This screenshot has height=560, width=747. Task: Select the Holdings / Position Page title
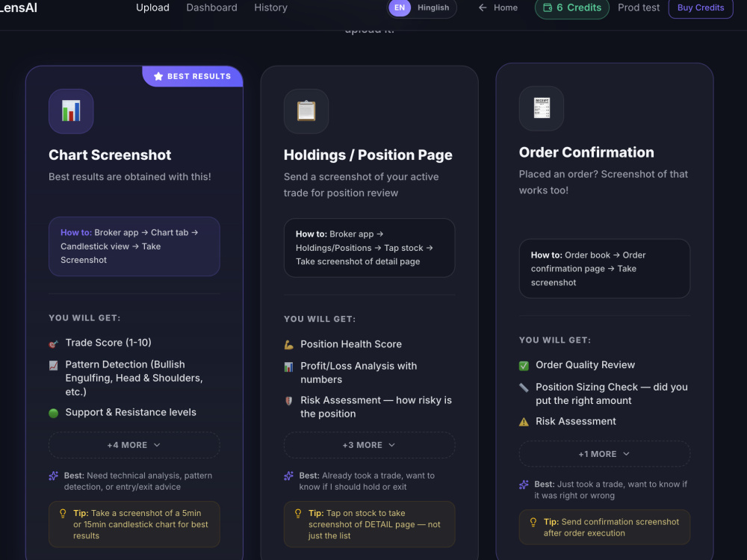(x=368, y=155)
